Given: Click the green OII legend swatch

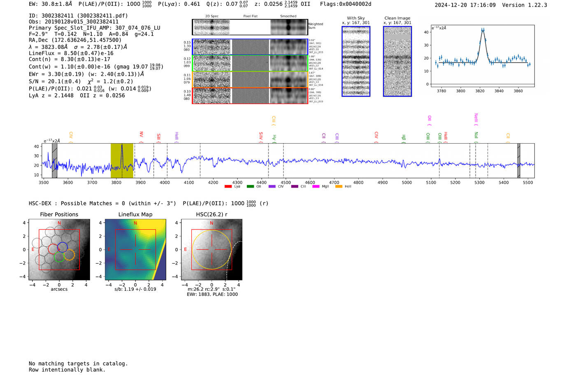Looking at the screenshot, I should tap(250, 187).
